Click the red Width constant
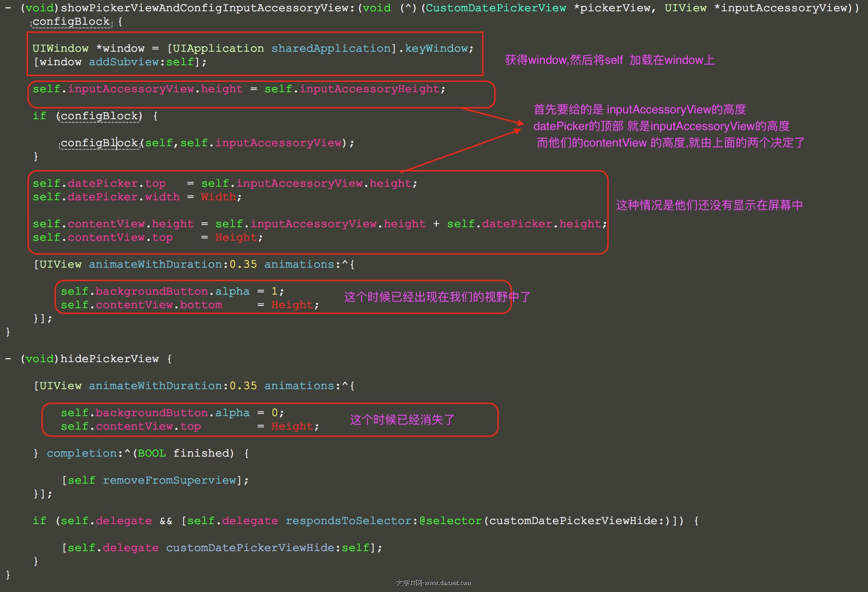 (x=218, y=197)
